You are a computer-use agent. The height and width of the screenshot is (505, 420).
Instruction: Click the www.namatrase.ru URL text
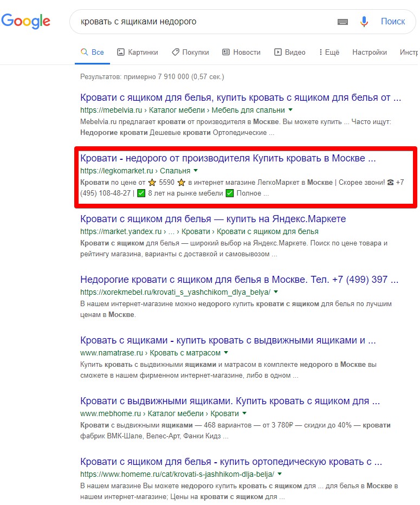[x=112, y=353]
